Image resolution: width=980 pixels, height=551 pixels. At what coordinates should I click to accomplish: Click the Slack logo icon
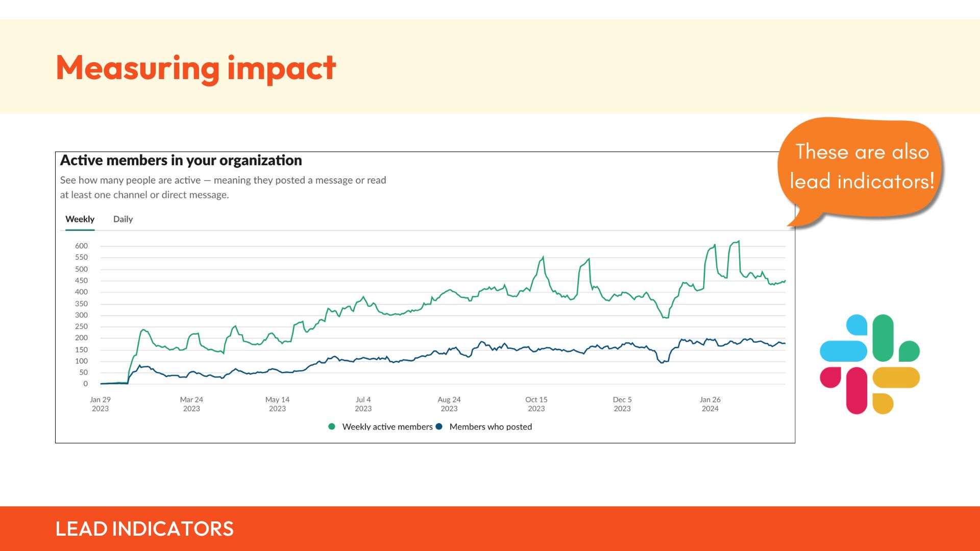click(x=870, y=364)
